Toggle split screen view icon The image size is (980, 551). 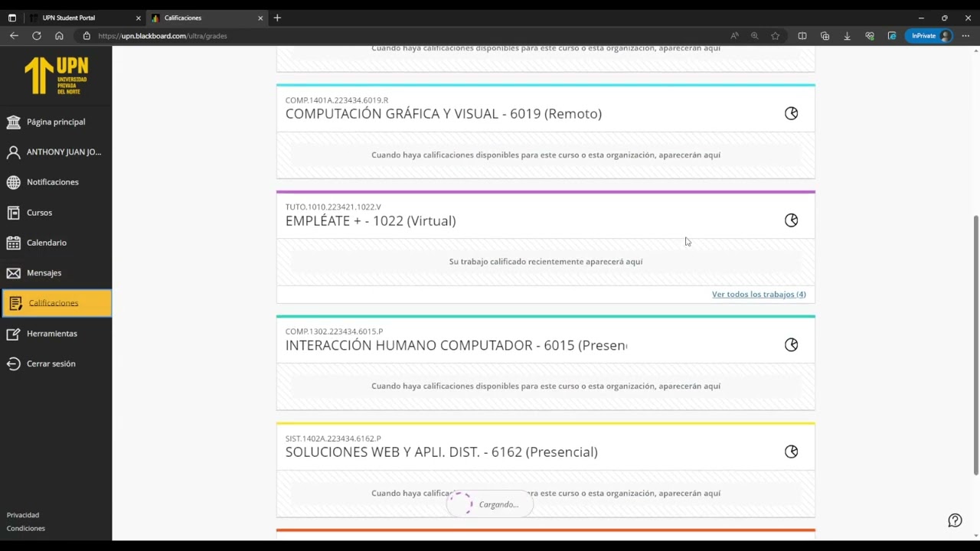[x=802, y=35]
